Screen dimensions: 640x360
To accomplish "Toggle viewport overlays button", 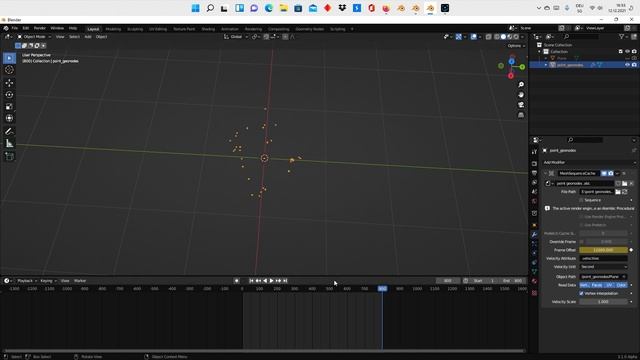I will point(473,37).
